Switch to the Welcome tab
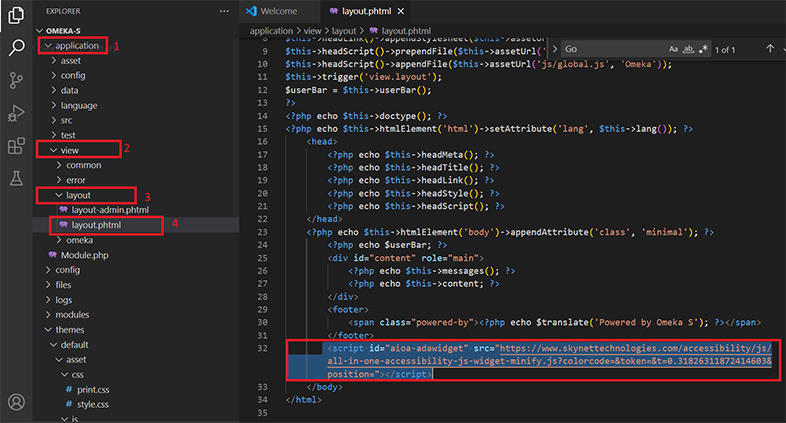 click(x=277, y=11)
